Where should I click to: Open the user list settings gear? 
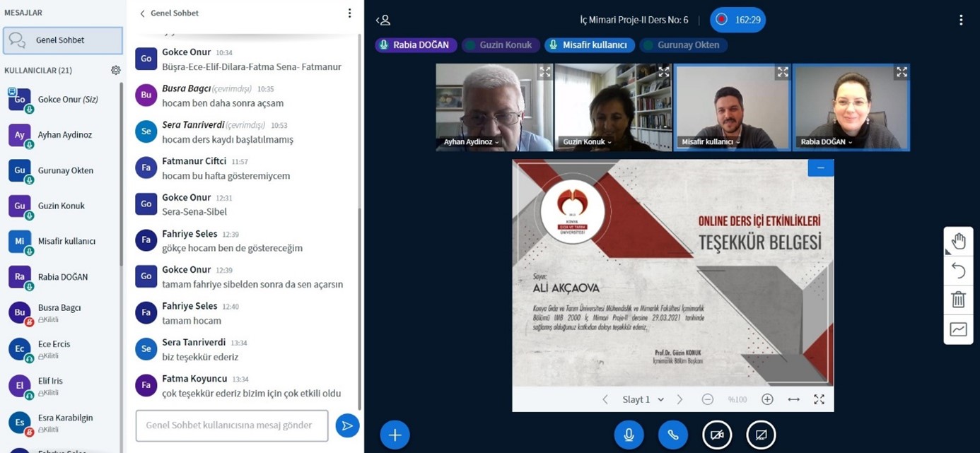[116, 70]
